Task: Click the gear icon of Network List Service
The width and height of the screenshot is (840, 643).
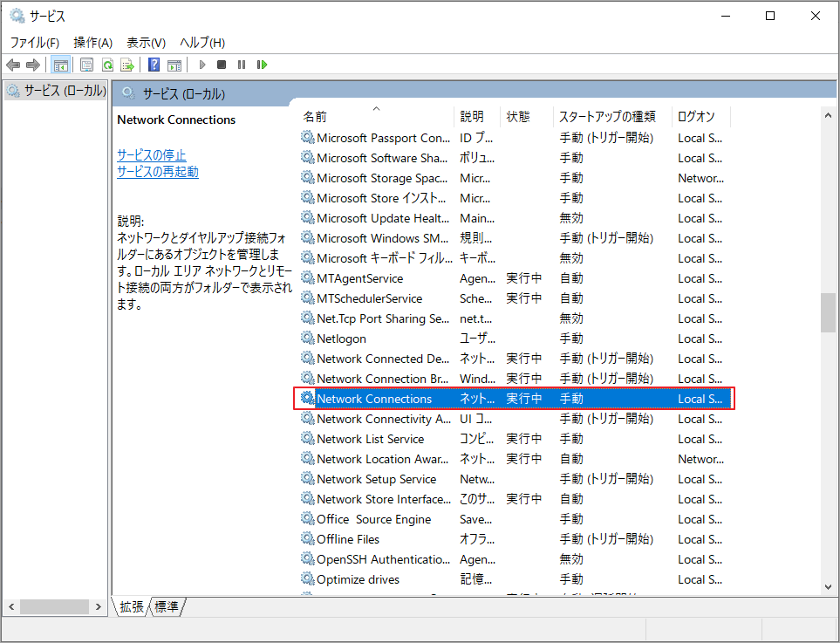Action: 308,438
